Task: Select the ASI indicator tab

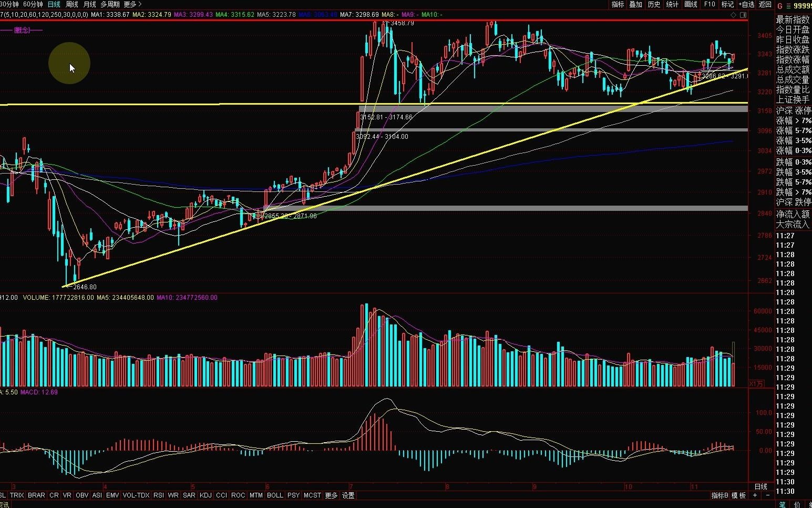Action: (97, 495)
